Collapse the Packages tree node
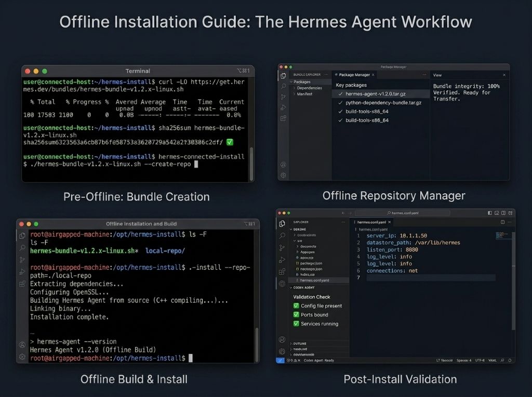The height and width of the screenshot is (397, 532). (x=291, y=82)
